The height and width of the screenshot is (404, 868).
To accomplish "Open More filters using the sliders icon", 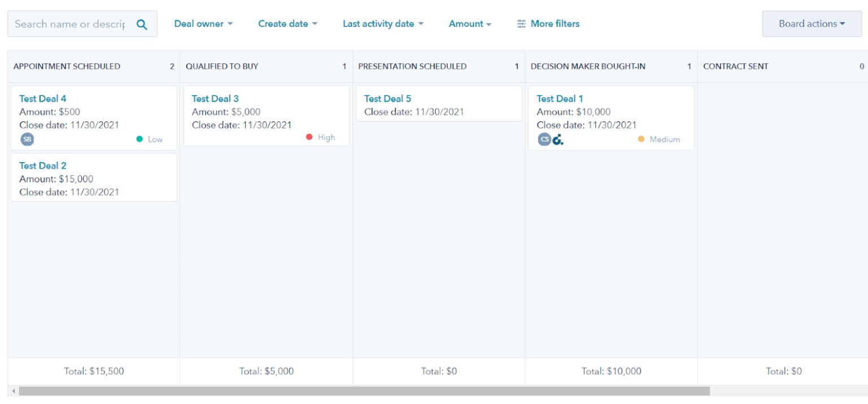I will [521, 23].
